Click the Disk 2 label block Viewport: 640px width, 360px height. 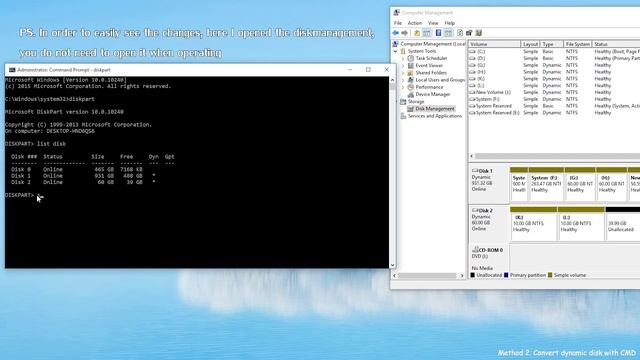[489, 224]
